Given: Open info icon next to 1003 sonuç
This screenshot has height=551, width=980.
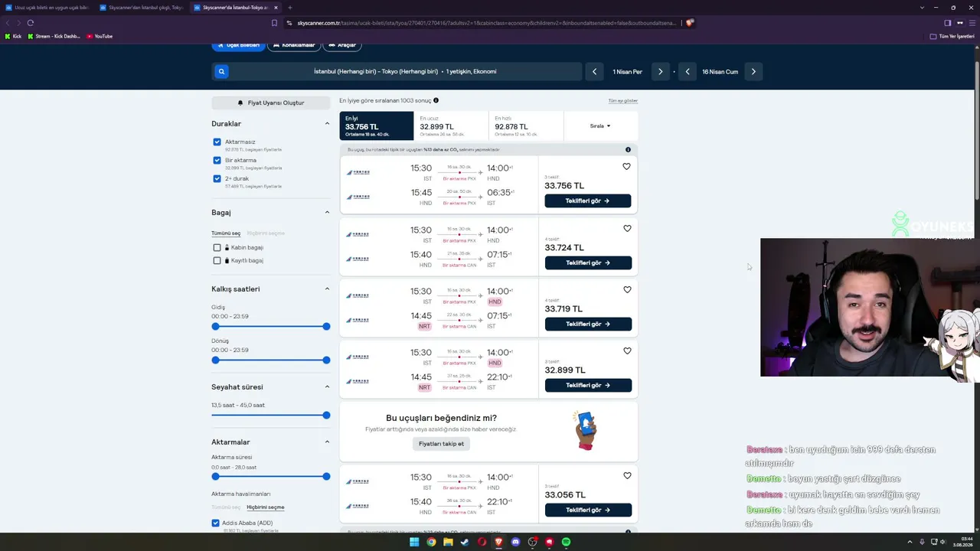Looking at the screenshot, I should coord(436,100).
